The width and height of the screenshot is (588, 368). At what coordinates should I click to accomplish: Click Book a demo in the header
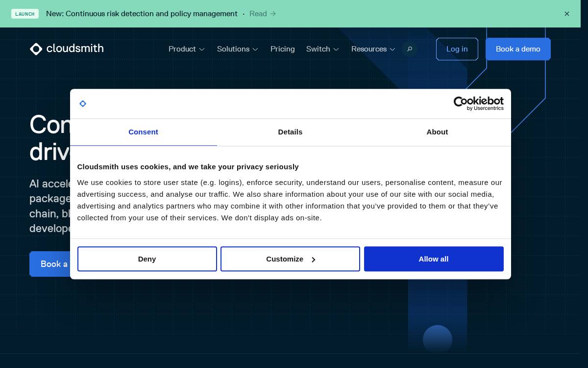[518, 49]
